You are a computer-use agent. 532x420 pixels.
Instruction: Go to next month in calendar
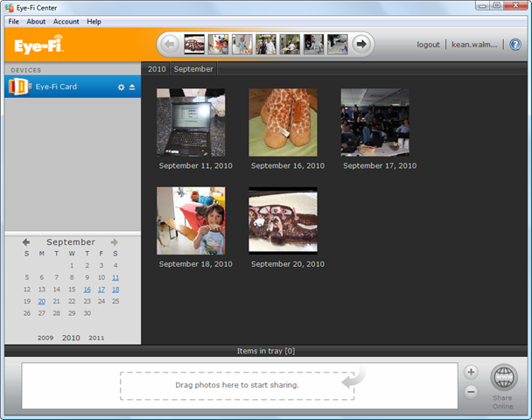coord(115,241)
